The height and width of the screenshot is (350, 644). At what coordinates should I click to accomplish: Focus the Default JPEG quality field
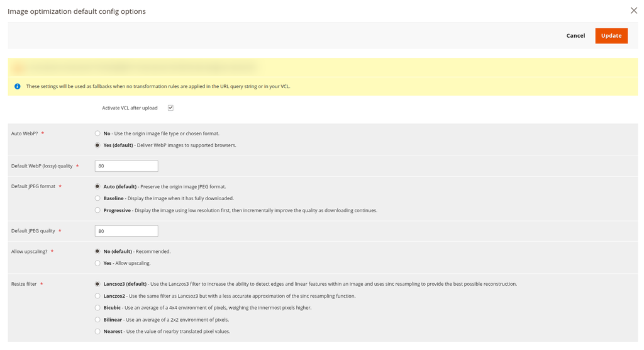click(126, 231)
